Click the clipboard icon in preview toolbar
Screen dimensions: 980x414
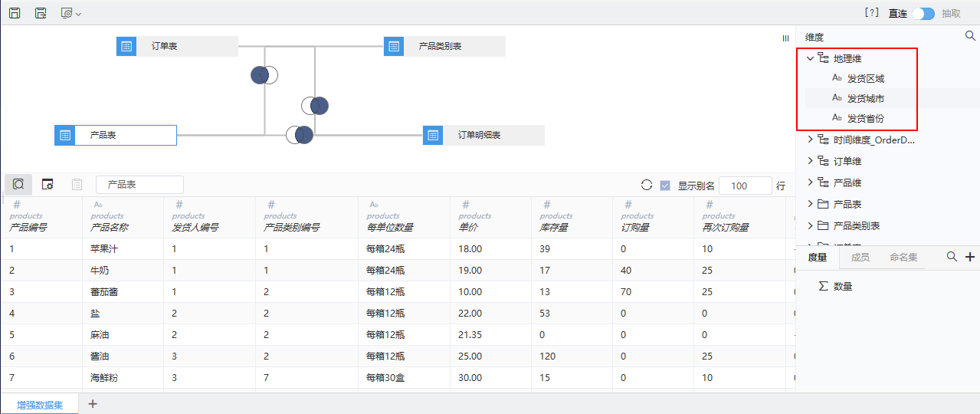coord(77,184)
